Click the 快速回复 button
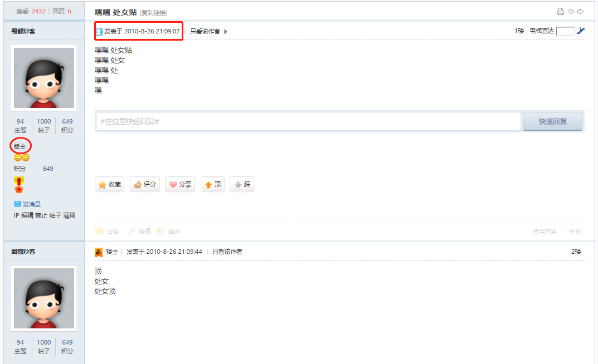598x364 pixels. tap(553, 121)
